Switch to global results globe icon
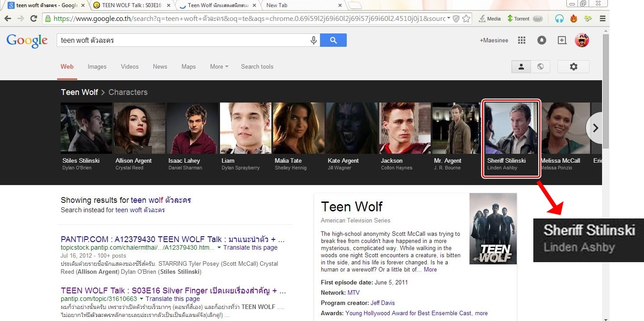Screen dimensions: 644x321 pyautogui.click(x=540, y=66)
